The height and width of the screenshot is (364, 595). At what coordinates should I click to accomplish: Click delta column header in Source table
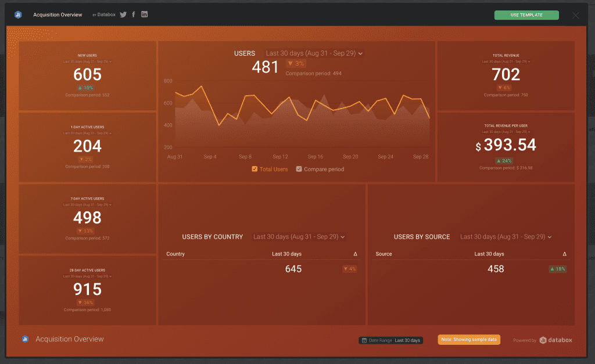point(565,254)
